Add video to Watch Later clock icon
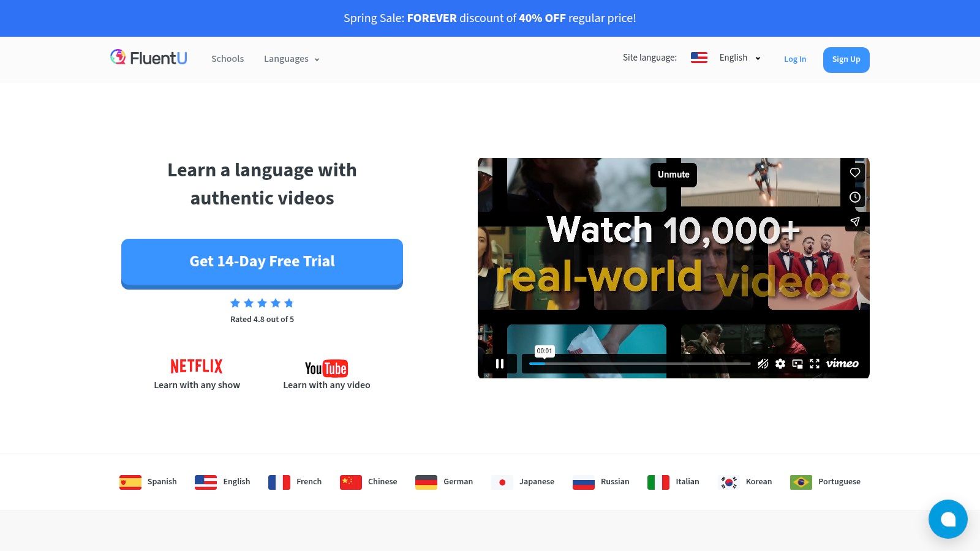980x551 pixels. pos(855,197)
